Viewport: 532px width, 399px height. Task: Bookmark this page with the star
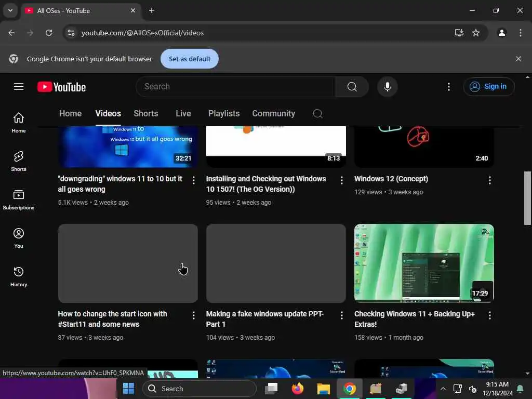tap(476, 33)
